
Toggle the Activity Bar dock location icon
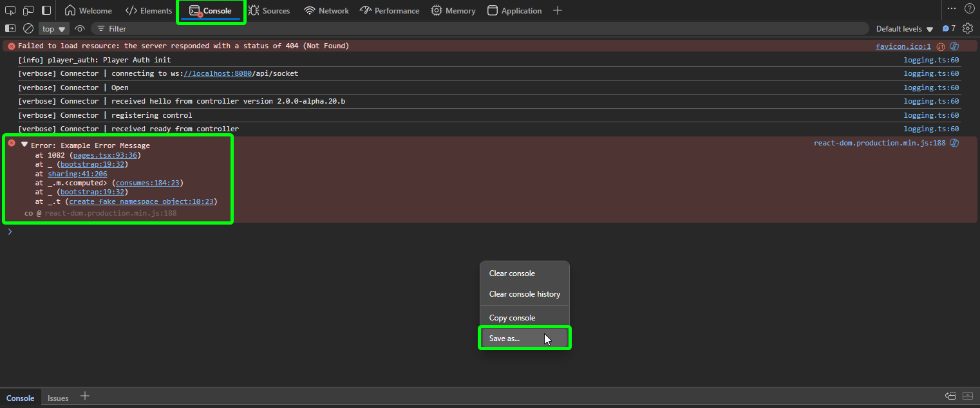[x=46, y=10]
